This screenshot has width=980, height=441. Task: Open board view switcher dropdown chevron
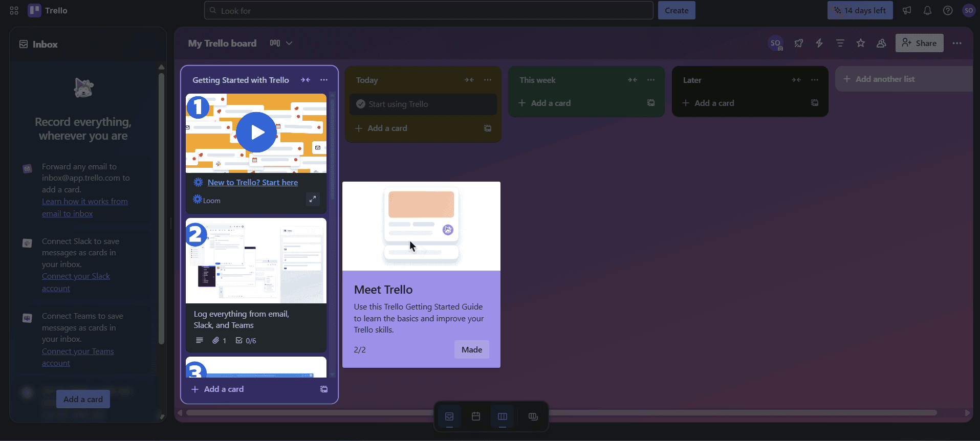coord(289,43)
